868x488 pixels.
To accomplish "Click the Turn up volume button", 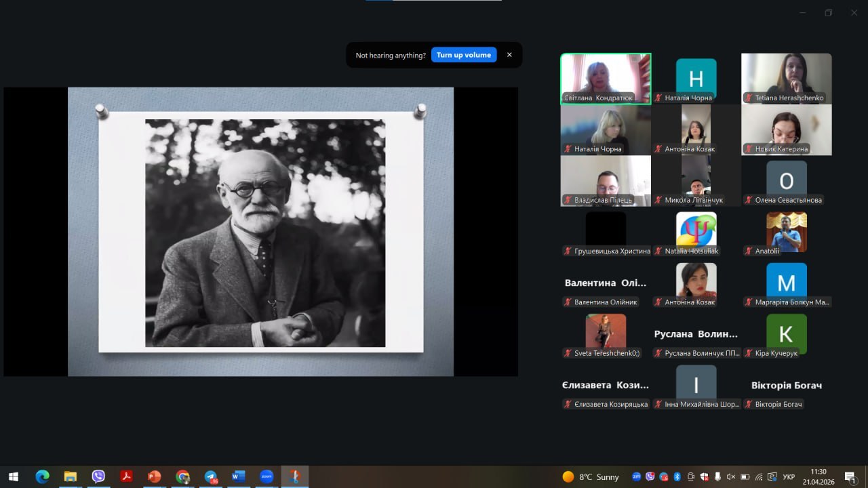I will 464,55.
